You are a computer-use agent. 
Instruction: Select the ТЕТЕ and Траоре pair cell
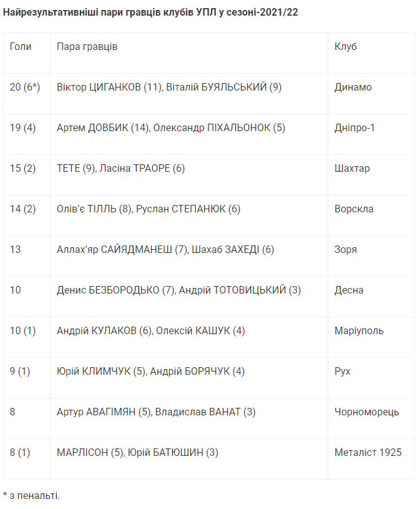coord(120,169)
